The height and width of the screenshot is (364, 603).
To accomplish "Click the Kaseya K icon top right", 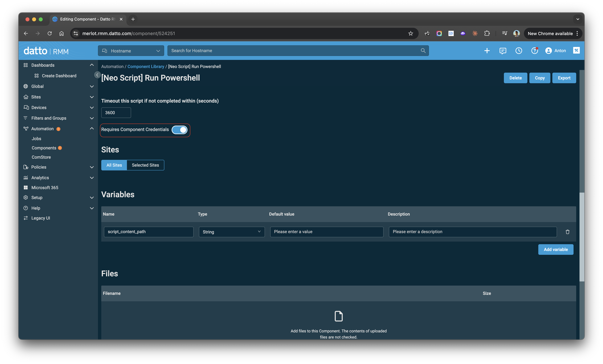I will click(x=576, y=50).
